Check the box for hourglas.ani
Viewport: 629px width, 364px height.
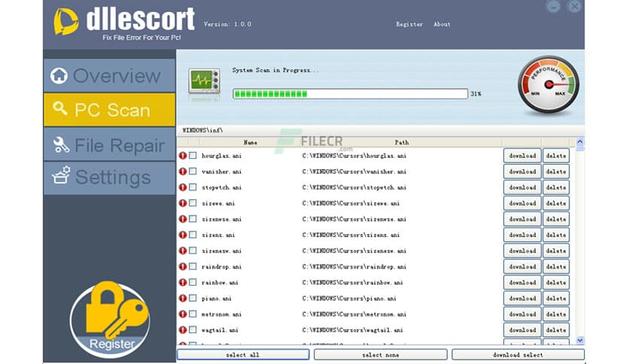click(193, 155)
